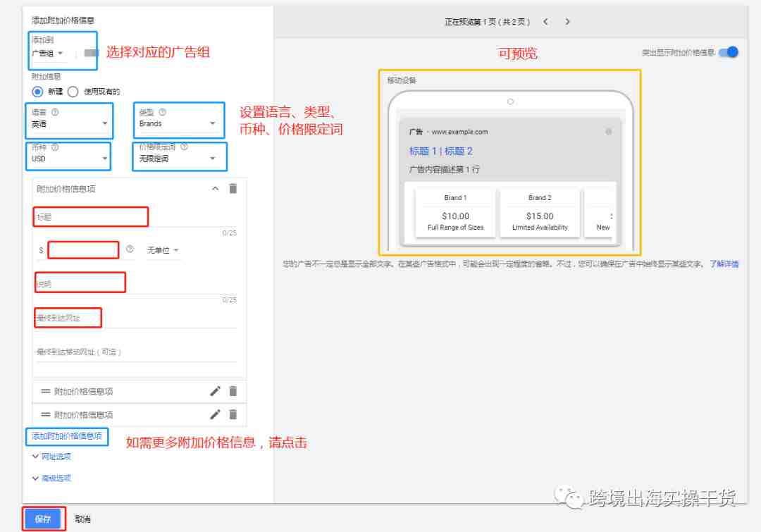
Task: Open help icon next to 币种
Action: click(x=55, y=147)
